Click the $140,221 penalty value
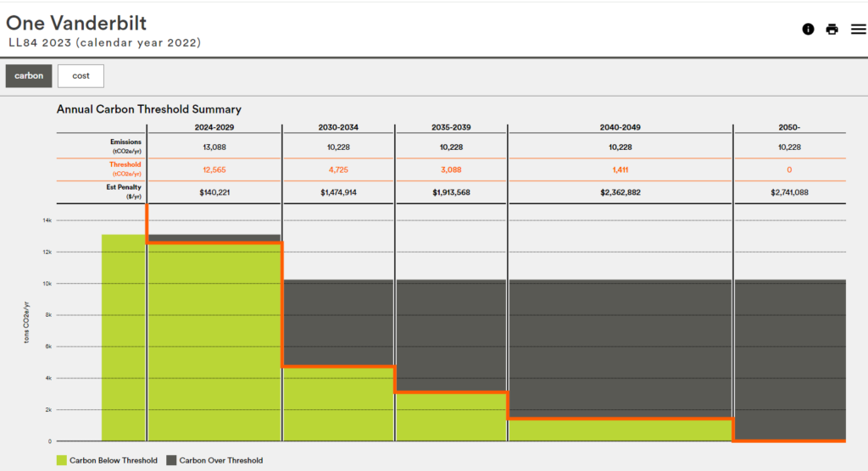This screenshot has height=471, width=868. (x=214, y=192)
